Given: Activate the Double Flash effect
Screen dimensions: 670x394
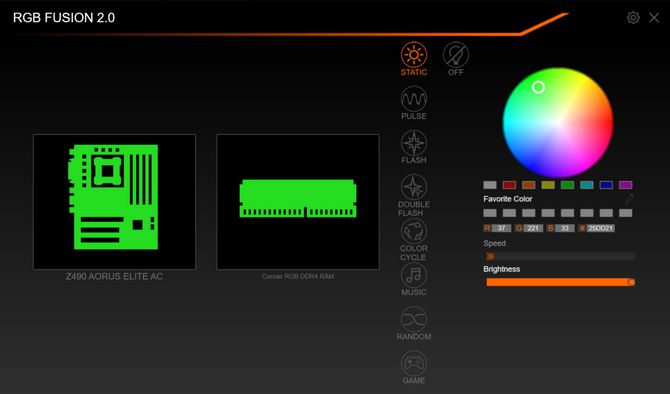Looking at the screenshot, I should coord(414,195).
